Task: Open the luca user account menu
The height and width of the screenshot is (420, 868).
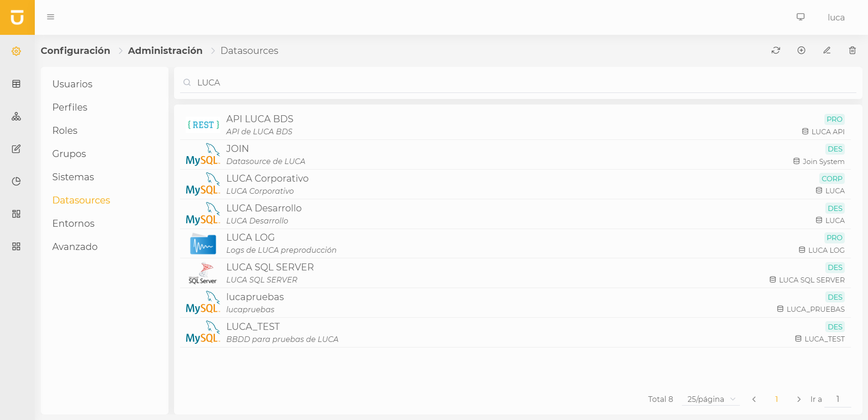Action: pos(836,17)
